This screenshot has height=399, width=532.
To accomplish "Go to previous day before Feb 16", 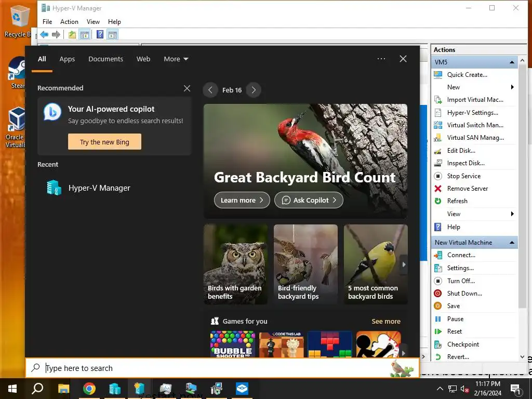I will coord(210,90).
